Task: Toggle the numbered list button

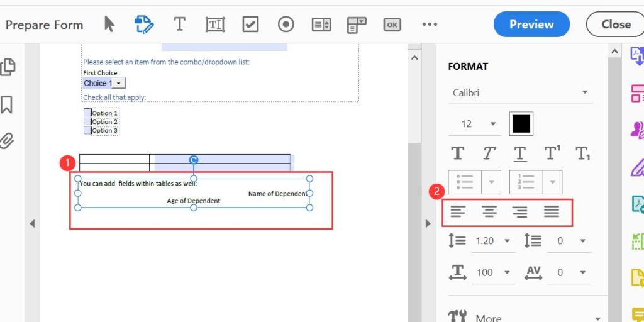Action: [x=526, y=182]
